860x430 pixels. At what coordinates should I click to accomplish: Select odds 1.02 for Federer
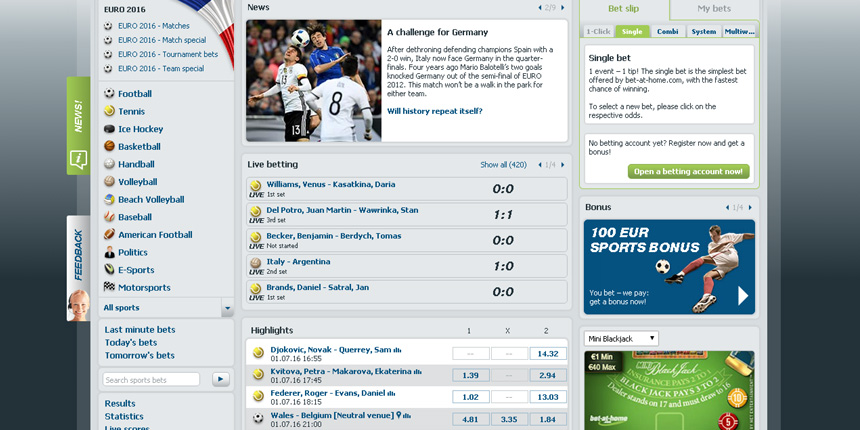471,397
